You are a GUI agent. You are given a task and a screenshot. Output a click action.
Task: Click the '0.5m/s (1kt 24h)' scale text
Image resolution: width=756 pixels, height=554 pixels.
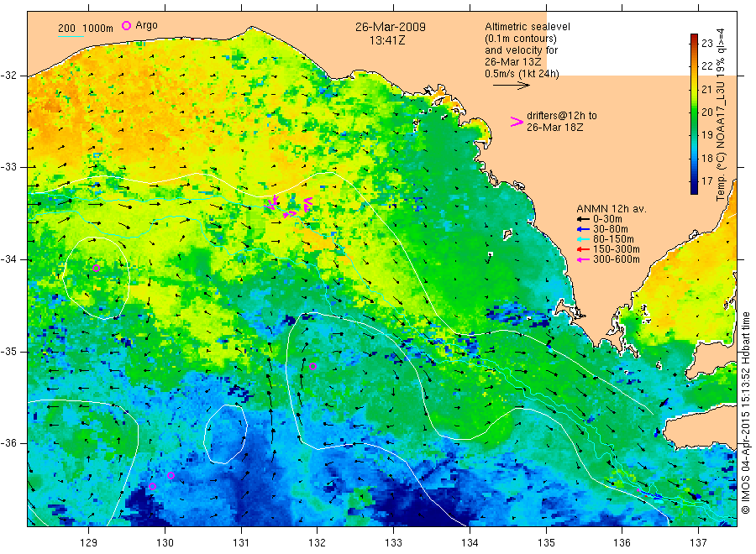coord(522,74)
